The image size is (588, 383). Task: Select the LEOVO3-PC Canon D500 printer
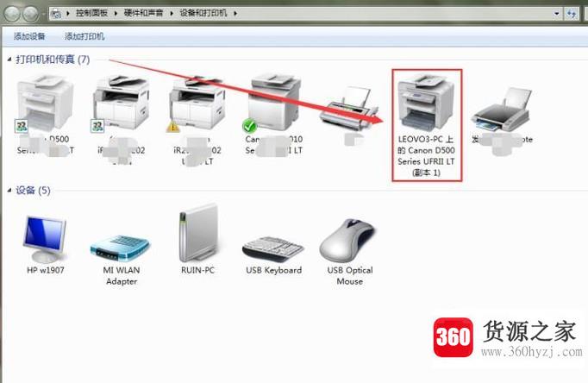[427, 125]
